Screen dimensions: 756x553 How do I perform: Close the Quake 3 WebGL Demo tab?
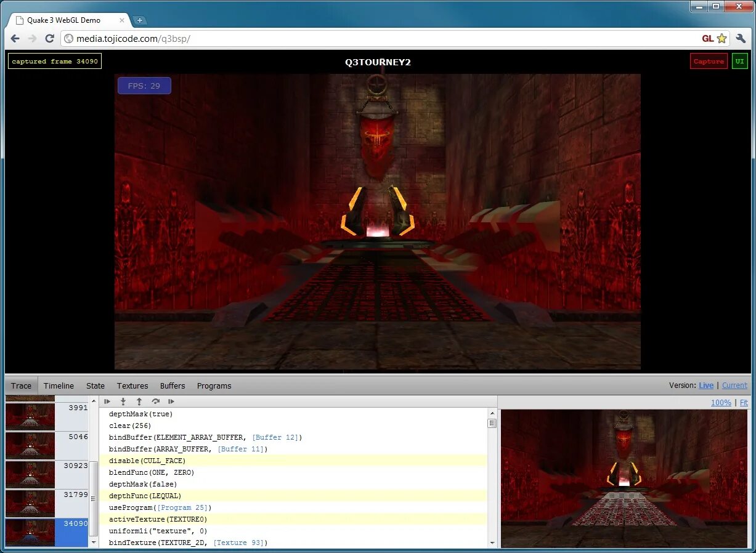122,20
